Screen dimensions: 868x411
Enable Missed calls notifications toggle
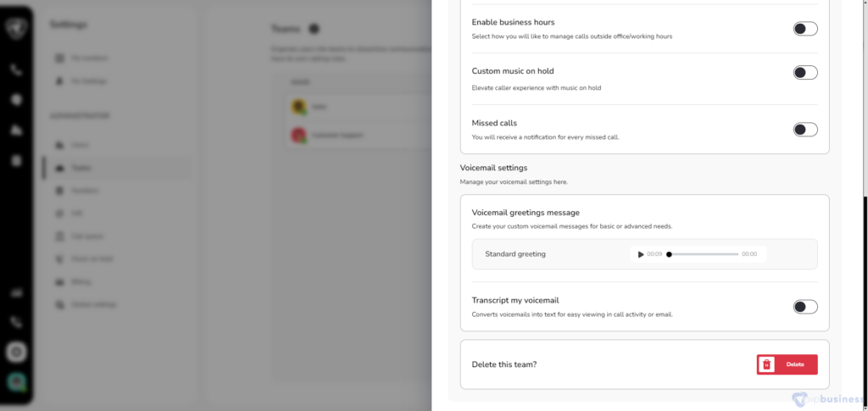click(805, 130)
